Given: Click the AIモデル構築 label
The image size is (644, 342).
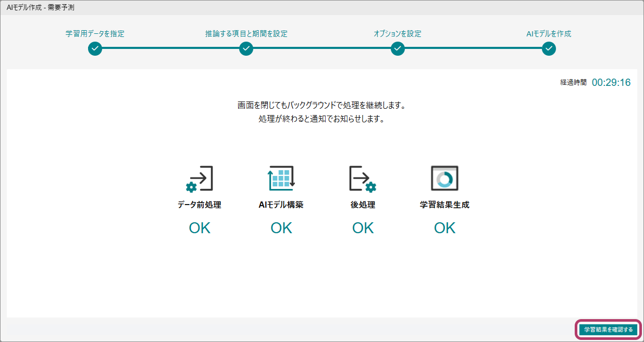Looking at the screenshot, I should tap(281, 205).
